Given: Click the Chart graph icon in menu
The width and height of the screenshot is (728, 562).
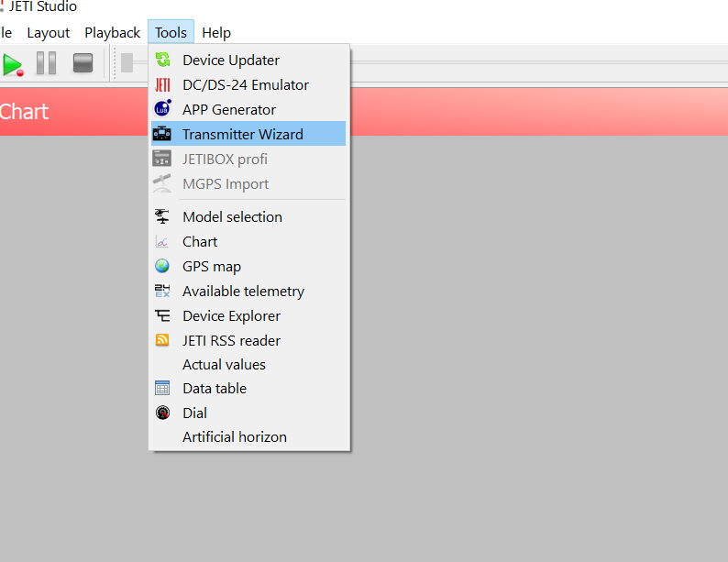Looking at the screenshot, I should [x=162, y=242].
